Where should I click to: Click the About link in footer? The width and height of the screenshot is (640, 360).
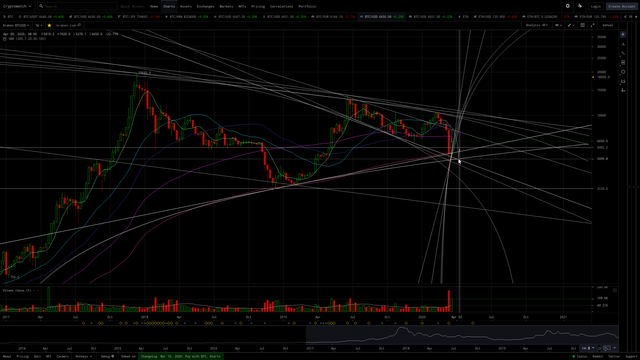[7, 356]
